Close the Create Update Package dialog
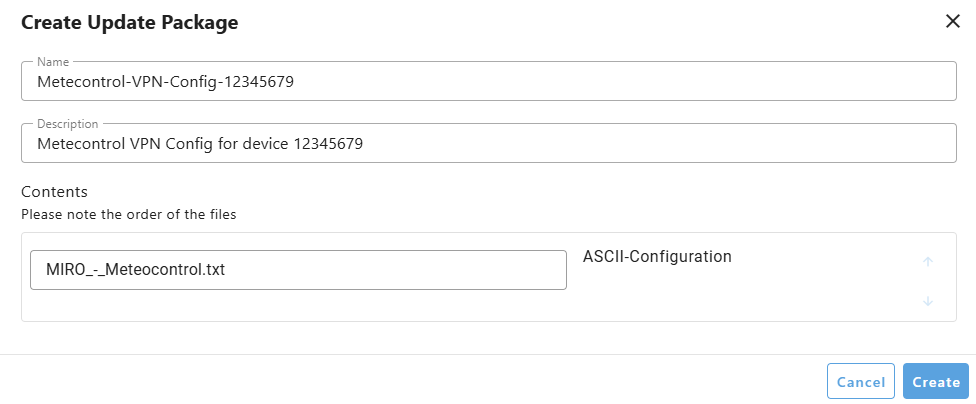The width and height of the screenshot is (976, 404). [x=952, y=22]
